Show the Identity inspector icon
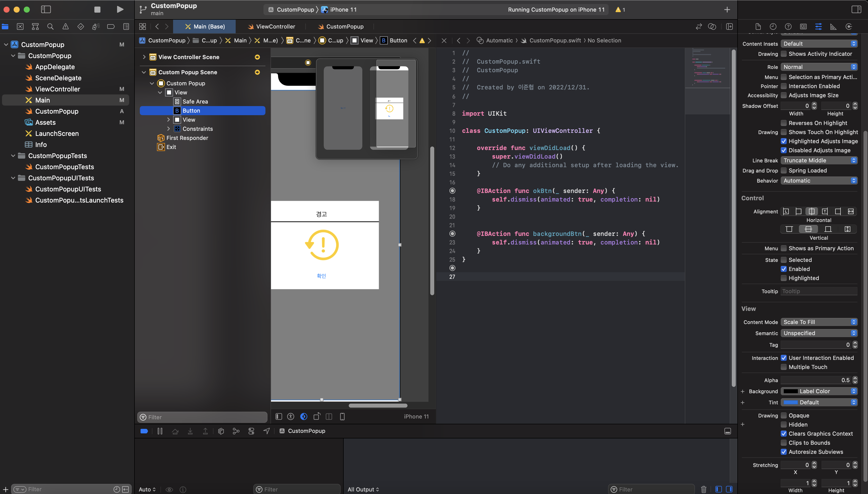 803,27
